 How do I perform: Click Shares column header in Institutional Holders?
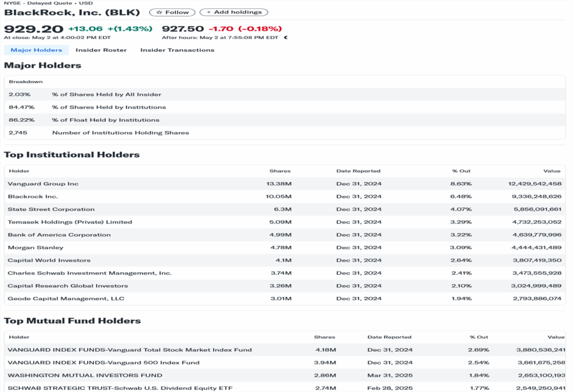tap(280, 171)
